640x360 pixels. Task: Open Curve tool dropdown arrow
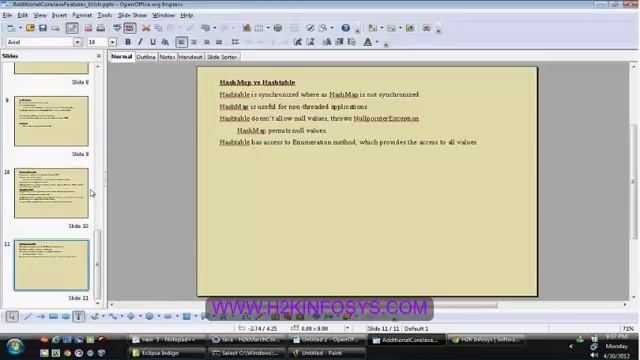pos(103,316)
